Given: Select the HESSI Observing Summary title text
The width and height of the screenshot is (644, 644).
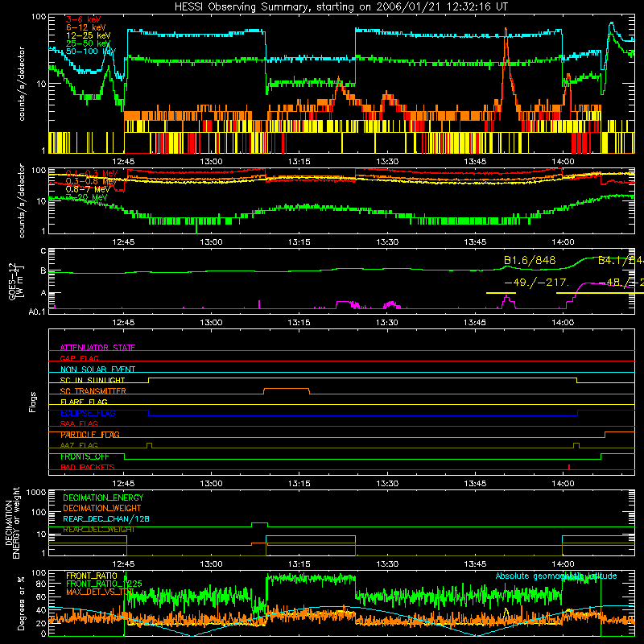Looking at the screenshot, I should [x=341, y=7].
